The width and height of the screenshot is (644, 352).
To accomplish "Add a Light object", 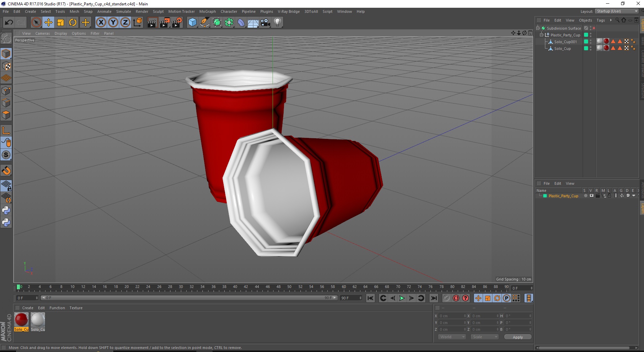I will (x=278, y=23).
